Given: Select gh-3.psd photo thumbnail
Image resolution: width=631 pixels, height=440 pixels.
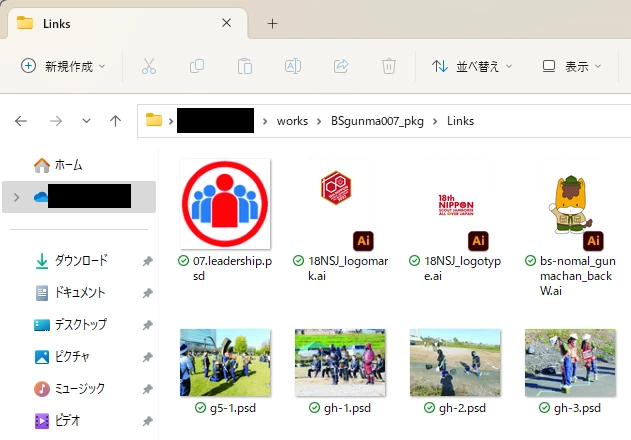Looking at the screenshot, I should [x=570, y=363].
